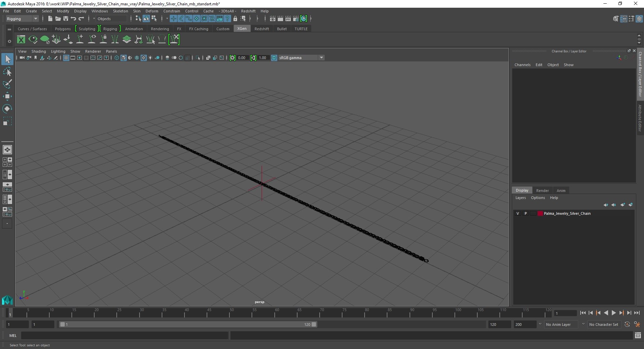The width and height of the screenshot is (644, 349).
Task: Toggle selection lock padlock icon
Action: (x=235, y=19)
